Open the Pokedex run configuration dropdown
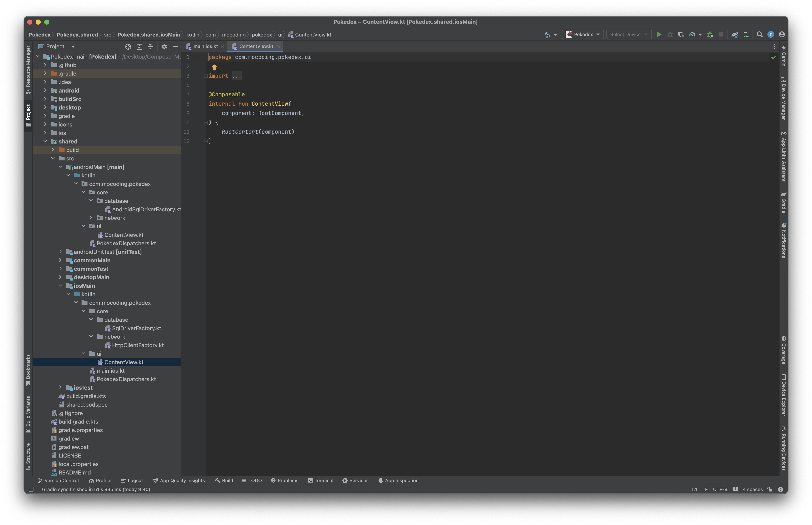The height and width of the screenshot is (525, 812). click(x=583, y=34)
